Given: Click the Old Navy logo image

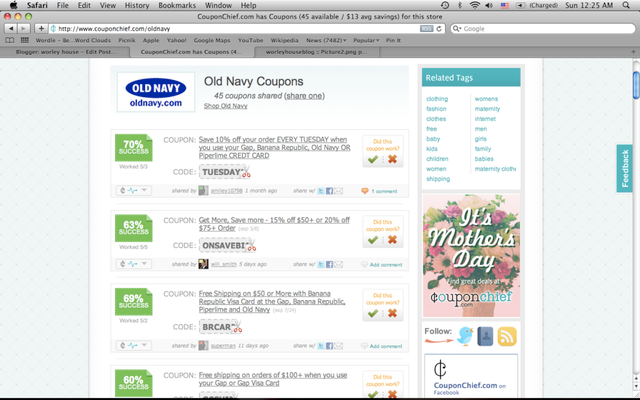Looking at the screenshot, I should pyautogui.click(x=156, y=92).
